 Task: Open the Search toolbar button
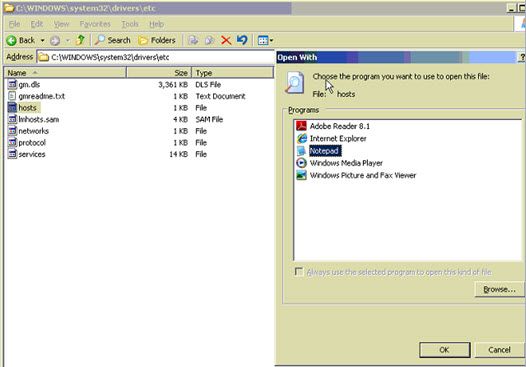coord(112,41)
